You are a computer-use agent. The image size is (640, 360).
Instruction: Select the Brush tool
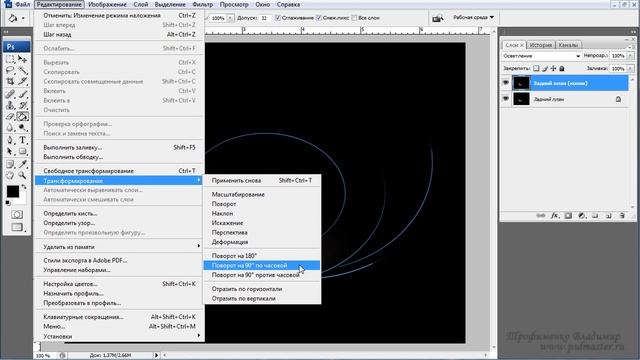(22, 94)
